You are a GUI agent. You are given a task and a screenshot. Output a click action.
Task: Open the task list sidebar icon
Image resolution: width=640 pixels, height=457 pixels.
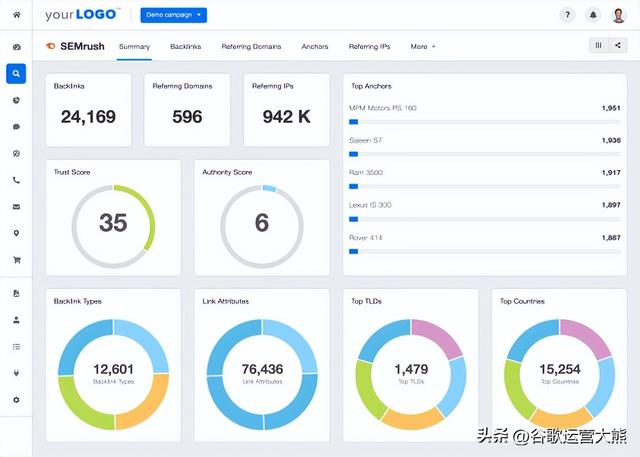tap(16, 346)
